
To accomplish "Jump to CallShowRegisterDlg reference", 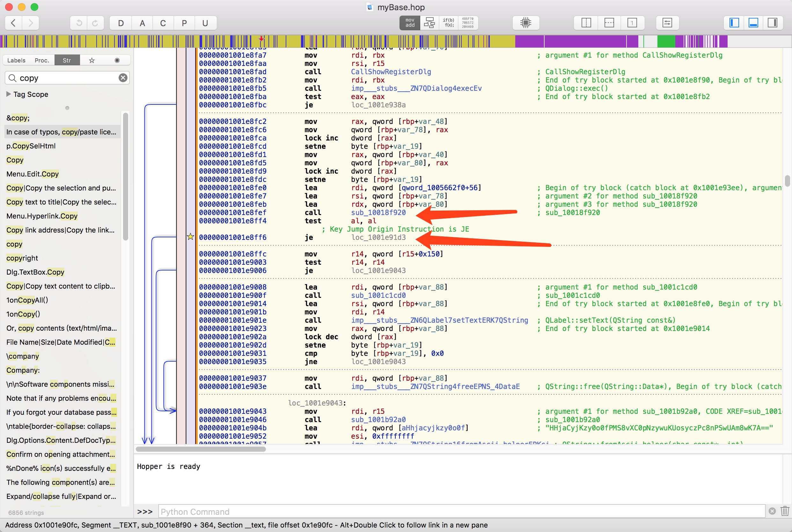I will 391,72.
